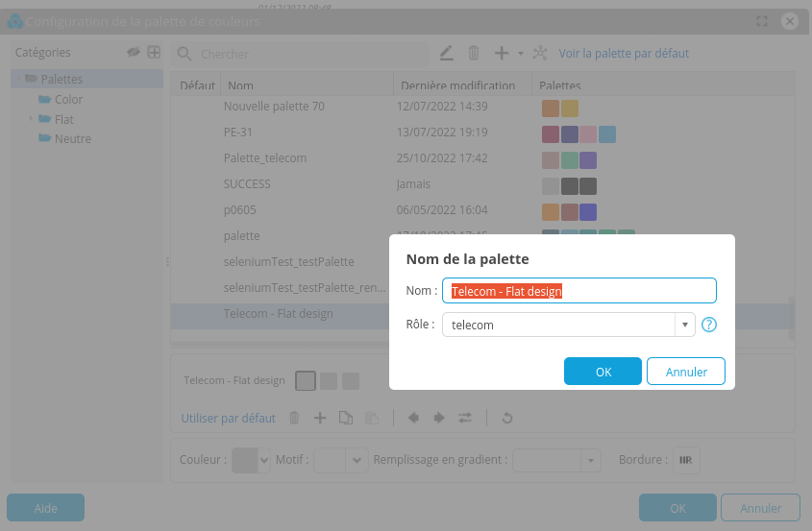Viewport: 812px width, 531px height.
Task: Close the palette configuration window
Action: [790, 21]
